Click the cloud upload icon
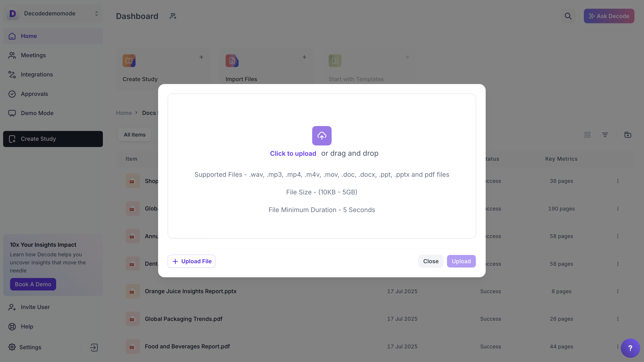 [x=322, y=136]
